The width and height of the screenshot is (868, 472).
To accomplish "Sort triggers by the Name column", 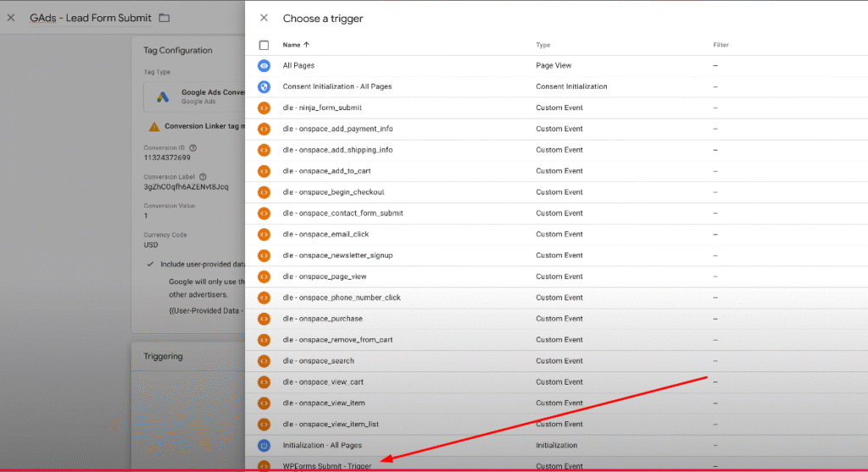I will point(296,45).
